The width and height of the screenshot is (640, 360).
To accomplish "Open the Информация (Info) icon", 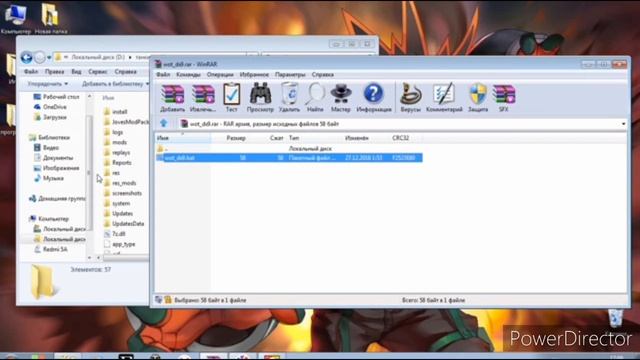I will pyautogui.click(x=373, y=97).
